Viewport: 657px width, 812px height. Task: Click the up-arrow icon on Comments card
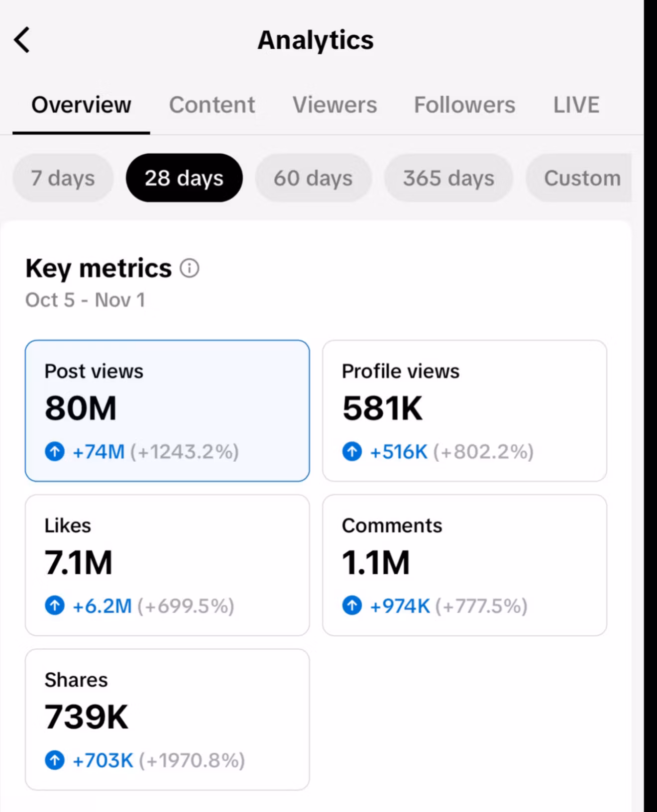(353, 606)
